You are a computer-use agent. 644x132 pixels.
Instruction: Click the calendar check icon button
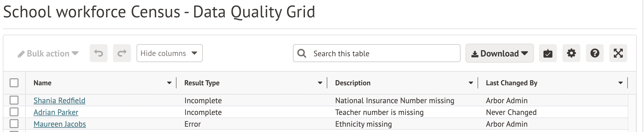(x=548, y=53)
